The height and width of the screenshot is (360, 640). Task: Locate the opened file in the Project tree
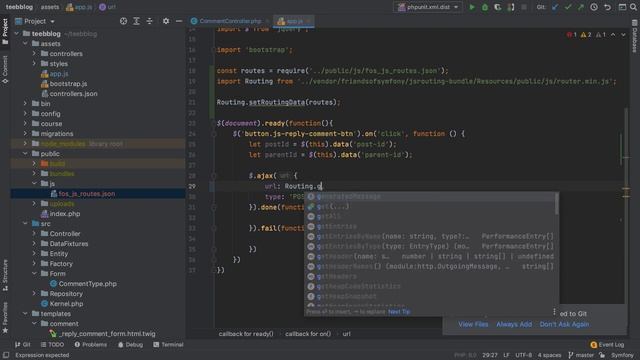123,21
